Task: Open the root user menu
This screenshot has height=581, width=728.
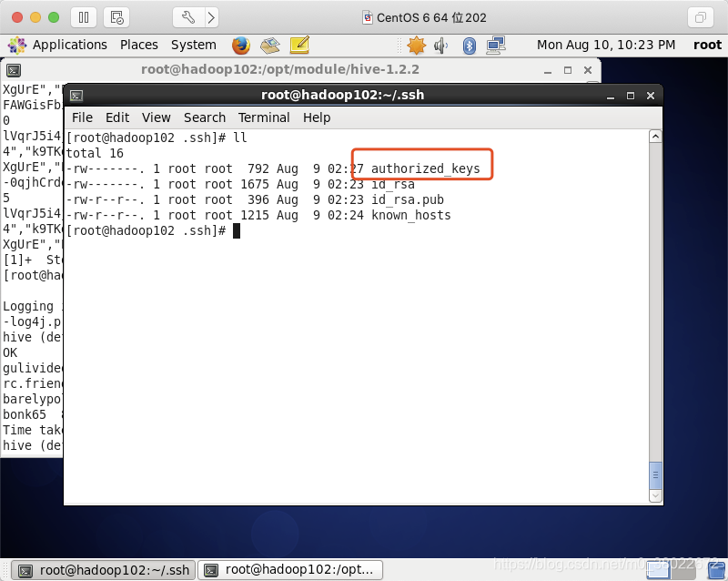Action: pyautogui.click(x=708, y=45)
